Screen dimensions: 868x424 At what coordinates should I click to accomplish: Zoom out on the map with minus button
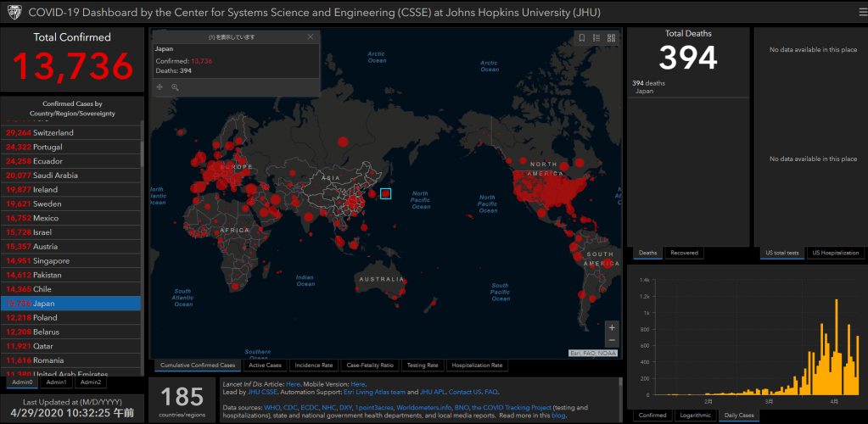click(612, 341)
